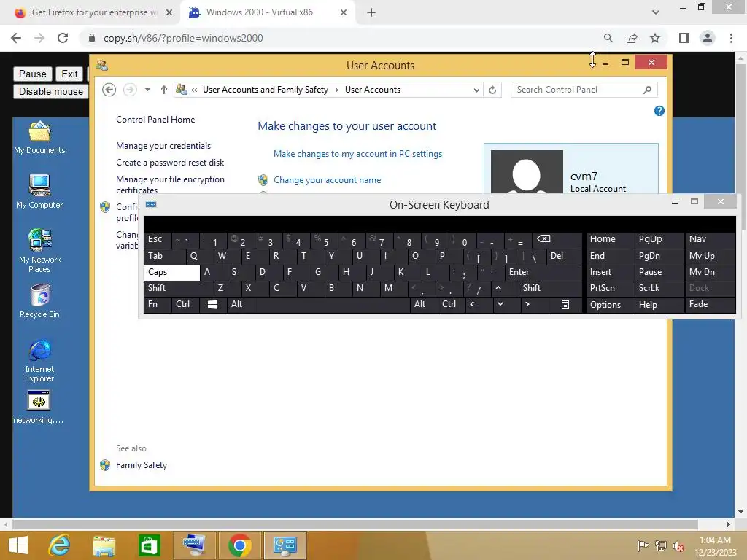Open a new browser tab
747x560 pixels.
(371, 12)
